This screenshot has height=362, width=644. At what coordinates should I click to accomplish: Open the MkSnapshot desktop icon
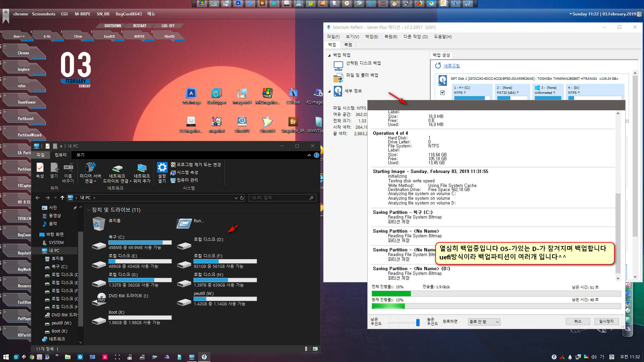click(x=267, y=96)
